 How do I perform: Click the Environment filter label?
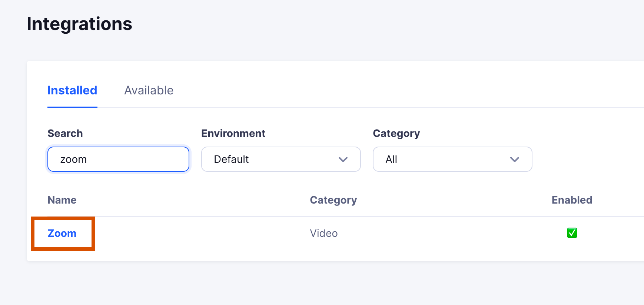[233, 133]
